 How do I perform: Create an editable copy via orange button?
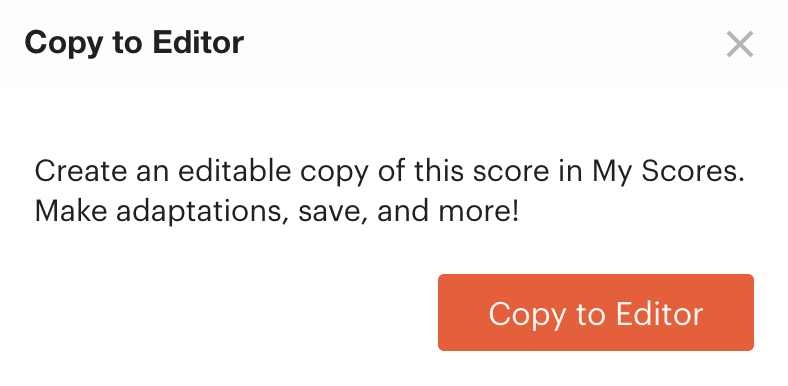(x=596, y=312)
